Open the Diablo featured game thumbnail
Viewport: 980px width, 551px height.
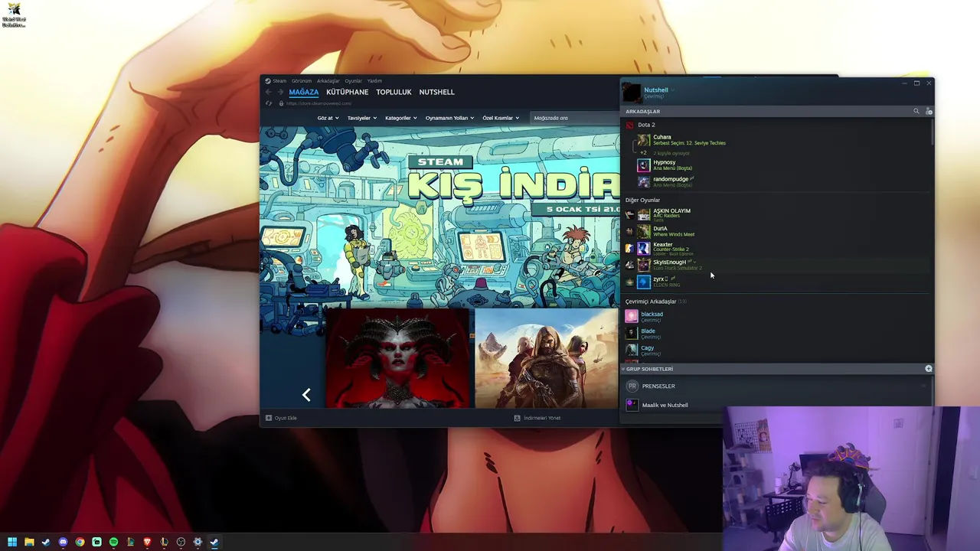point(397,358)
